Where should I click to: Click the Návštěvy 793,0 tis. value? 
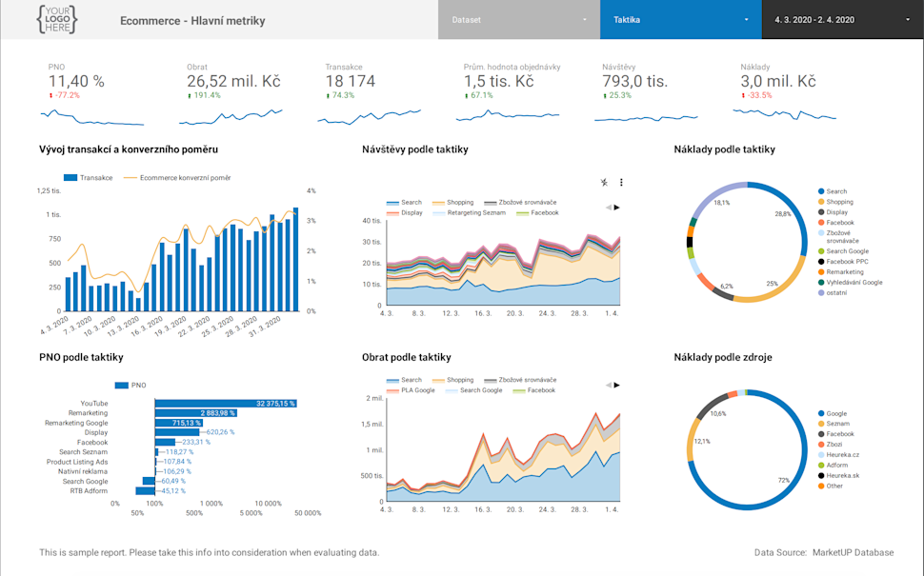click(634, 81)
